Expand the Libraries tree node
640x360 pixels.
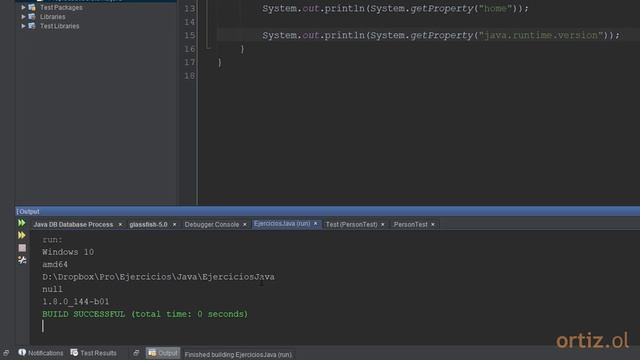23,17
